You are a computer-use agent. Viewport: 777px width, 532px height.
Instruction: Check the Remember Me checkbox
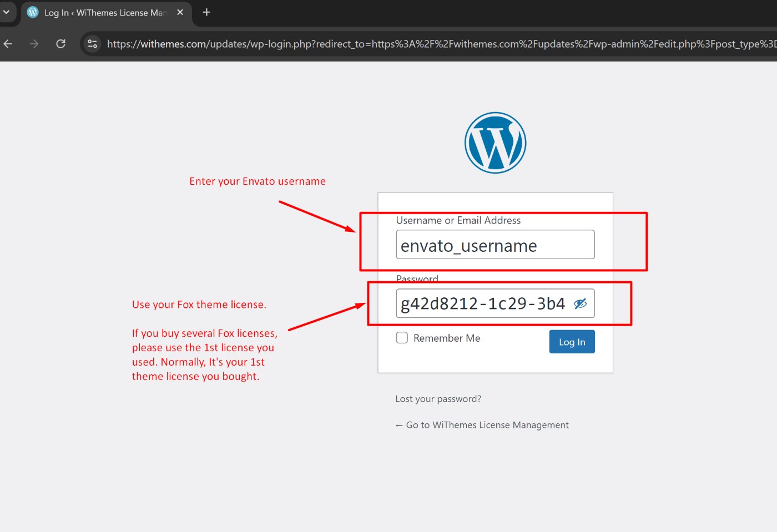(402, 338)
